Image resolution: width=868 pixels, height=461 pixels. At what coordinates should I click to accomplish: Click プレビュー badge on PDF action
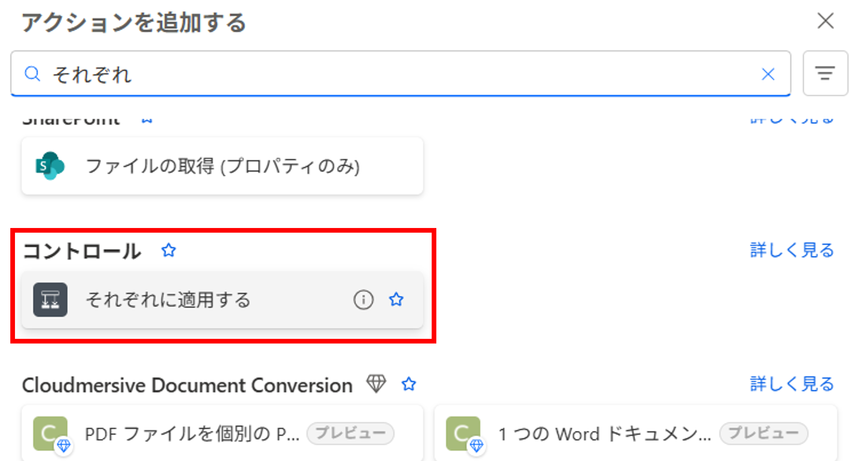click(x=351, y=433)
